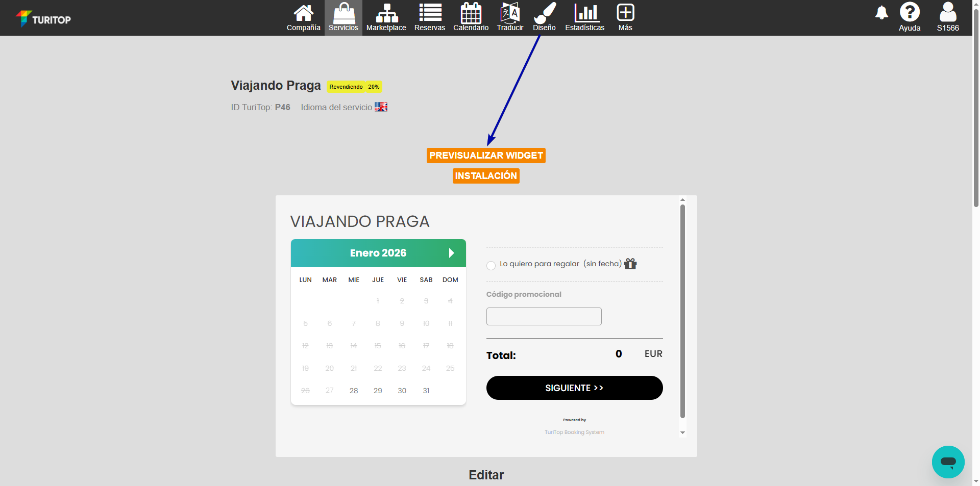The width and height of the screenshot is (980, 486).
Task: Open the Compañía home icon
Action: pos(303,18)
